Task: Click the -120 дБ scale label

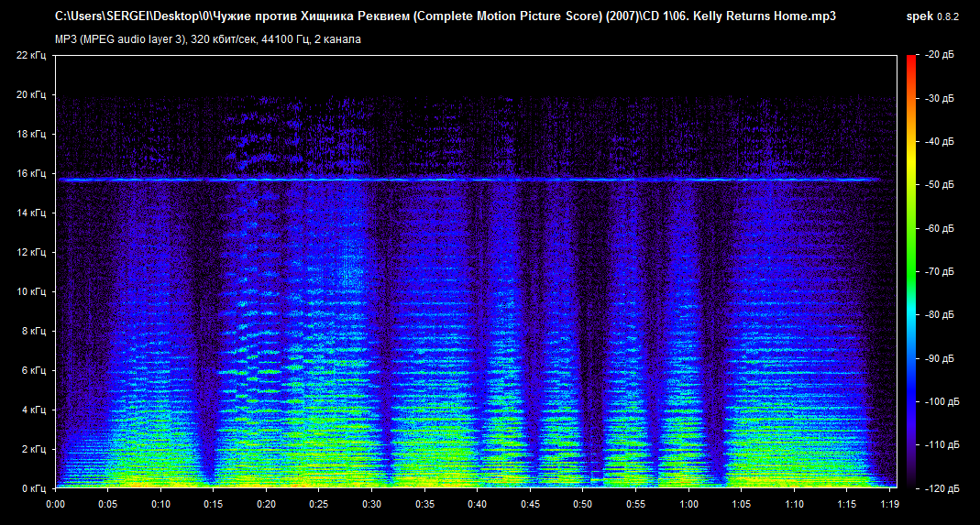Action: 943,487
